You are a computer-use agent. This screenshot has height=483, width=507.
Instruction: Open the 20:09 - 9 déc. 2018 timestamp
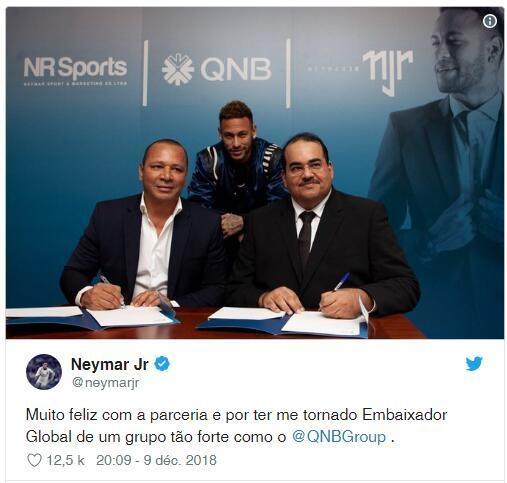pyautogui.click(x=156, y=460)
